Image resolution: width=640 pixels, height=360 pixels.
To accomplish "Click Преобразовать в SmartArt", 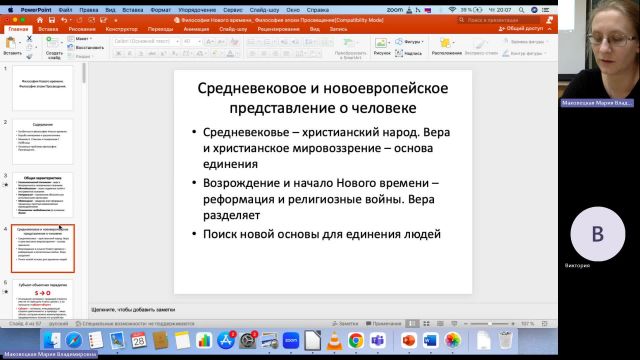I will 350,48.
